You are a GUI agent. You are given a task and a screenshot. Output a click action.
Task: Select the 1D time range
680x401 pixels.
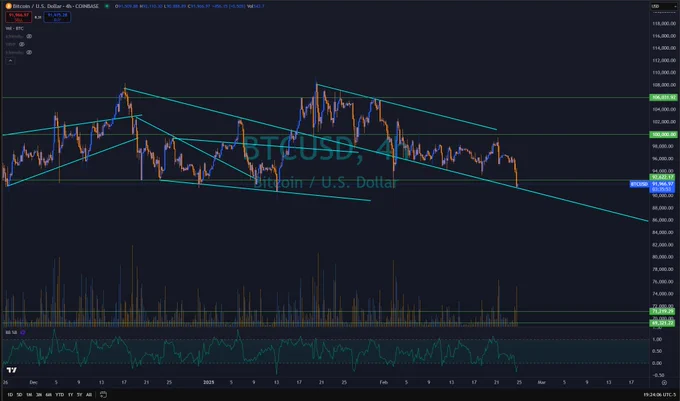click(10, 394)
